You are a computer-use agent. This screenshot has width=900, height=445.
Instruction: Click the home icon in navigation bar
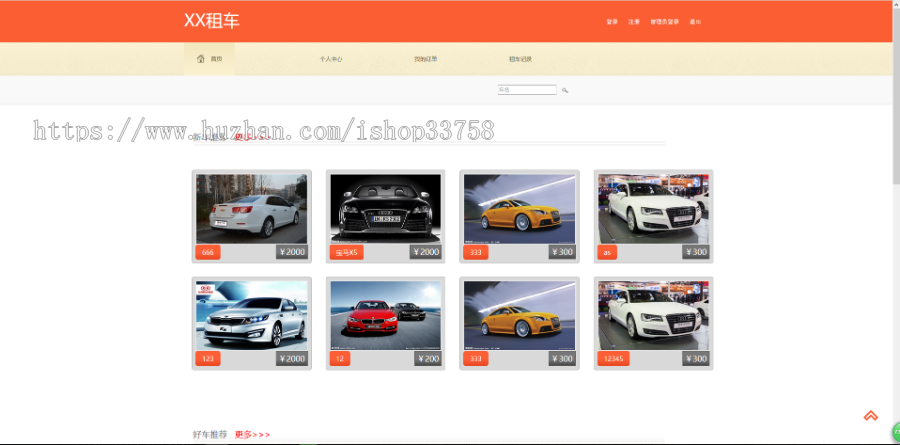[x=201, y=59]
